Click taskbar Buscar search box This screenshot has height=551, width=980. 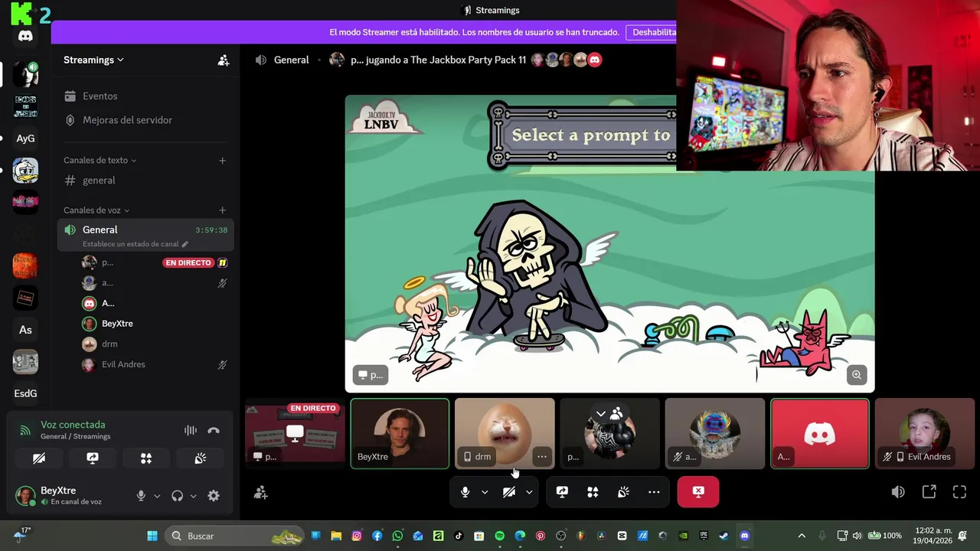tap(237, 536)
